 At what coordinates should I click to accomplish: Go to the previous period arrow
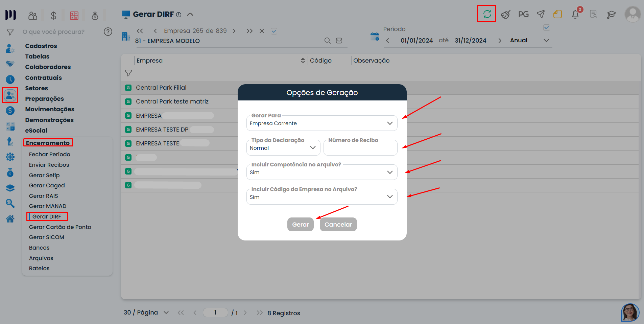[387, 41]
